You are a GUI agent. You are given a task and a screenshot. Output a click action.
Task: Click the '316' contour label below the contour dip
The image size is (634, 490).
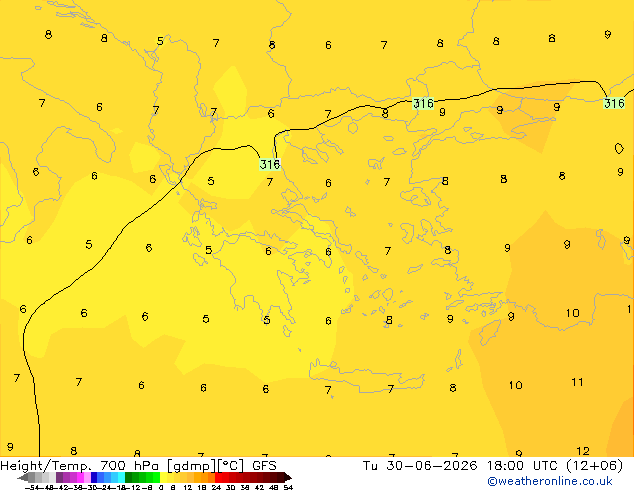point(270,164)
